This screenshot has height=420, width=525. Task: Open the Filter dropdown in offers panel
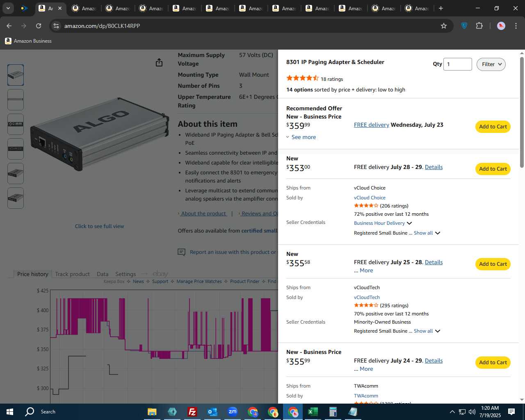click(x=491, y=64)
